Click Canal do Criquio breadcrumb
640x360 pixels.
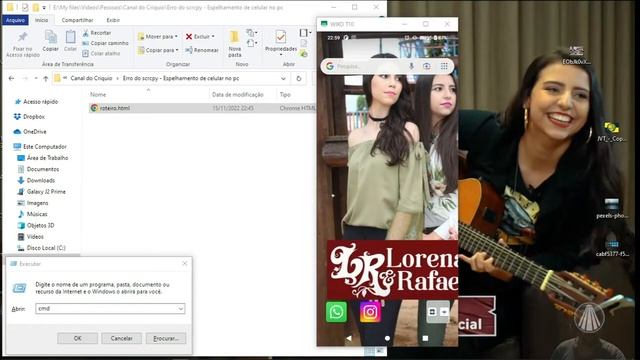click(x=91, y=78)
